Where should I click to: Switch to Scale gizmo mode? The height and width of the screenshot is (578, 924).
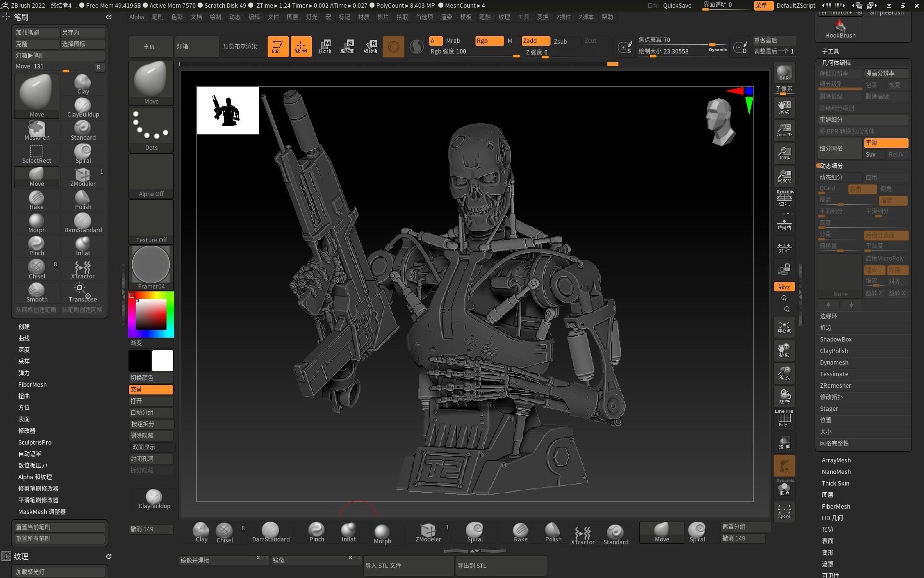[347, 47]
